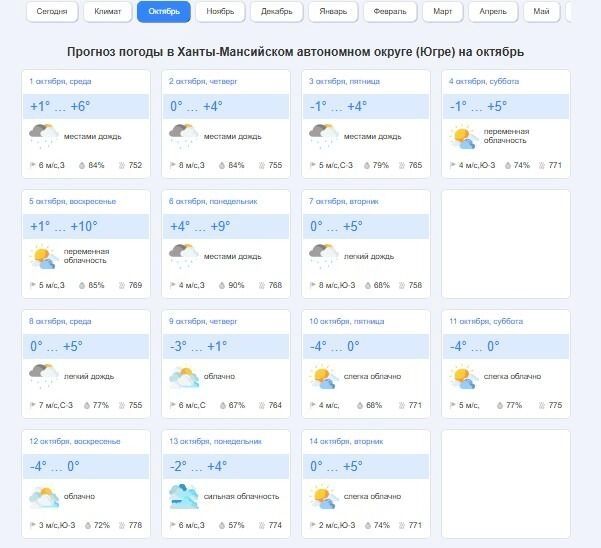Screen dimensions: 601x548
Task: Open the Климат tab
Action: tap(108, 12)
